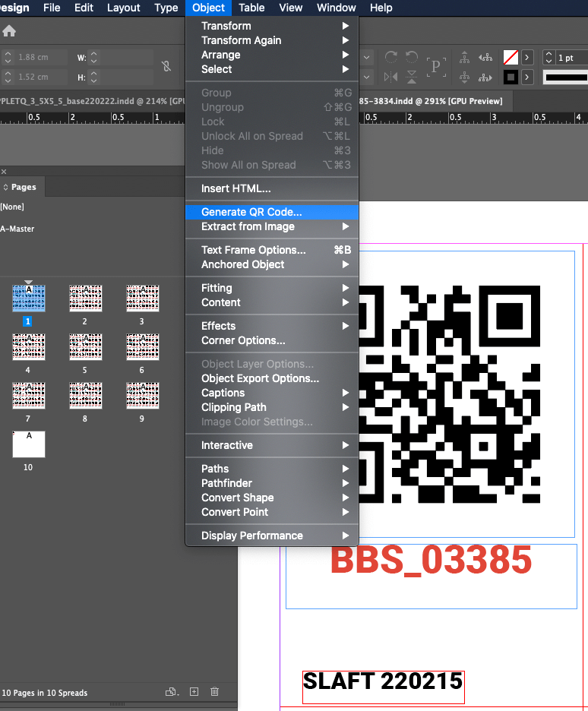Screen dimensions: 588x711
Task: Click the flip horizontal icon
Action: pos(390,77)
